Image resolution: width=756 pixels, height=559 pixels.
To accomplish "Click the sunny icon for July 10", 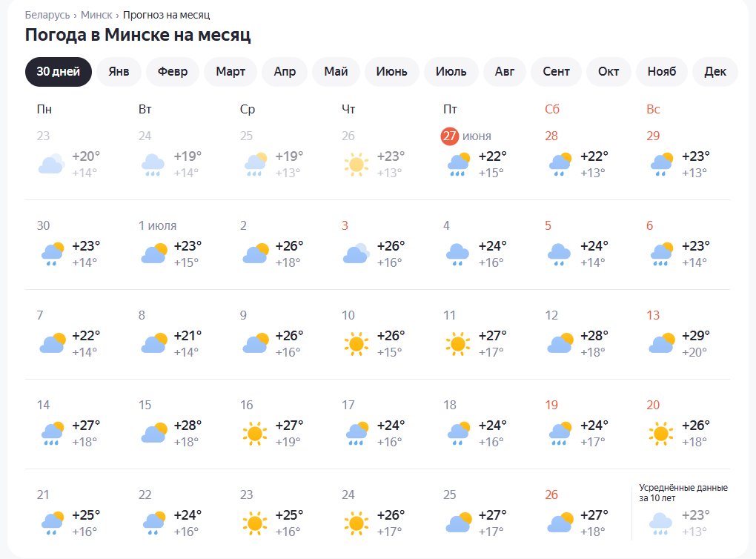I will (357, 344).
